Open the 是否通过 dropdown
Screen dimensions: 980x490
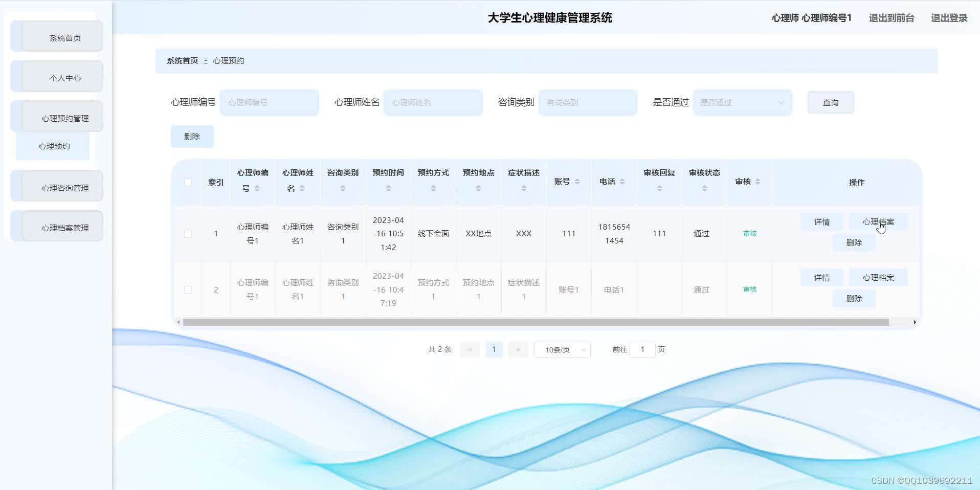742,102
